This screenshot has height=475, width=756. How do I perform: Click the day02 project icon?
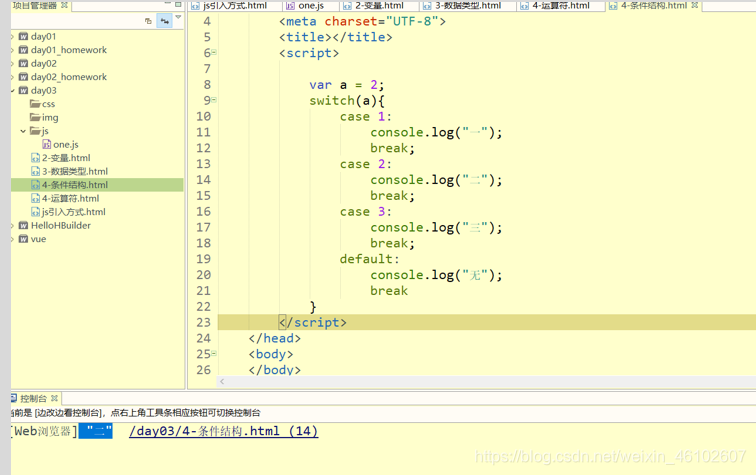23,63
